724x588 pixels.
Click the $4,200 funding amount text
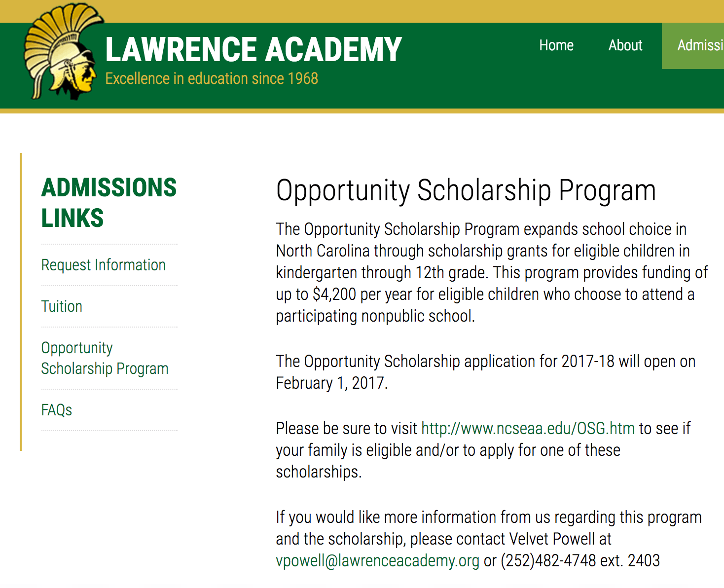click(x=334, y=294)
